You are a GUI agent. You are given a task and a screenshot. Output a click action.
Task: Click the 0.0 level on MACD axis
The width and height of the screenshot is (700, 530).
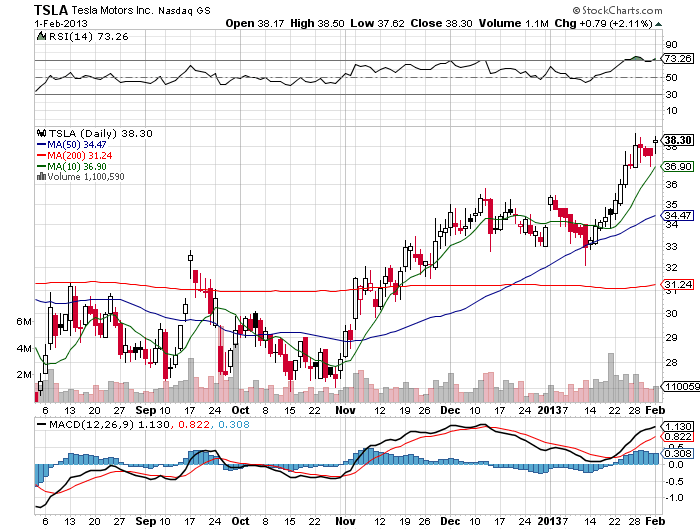click(x=676, y=465)
